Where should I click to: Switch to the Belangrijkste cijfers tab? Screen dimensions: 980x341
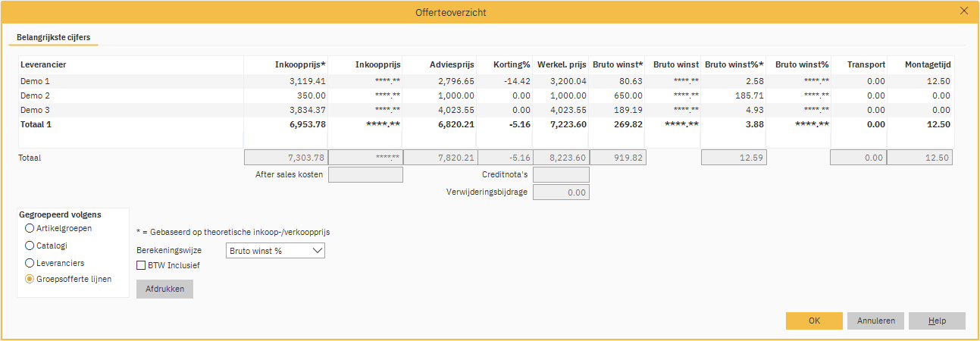pyautogui.click(x=53, y=36)
